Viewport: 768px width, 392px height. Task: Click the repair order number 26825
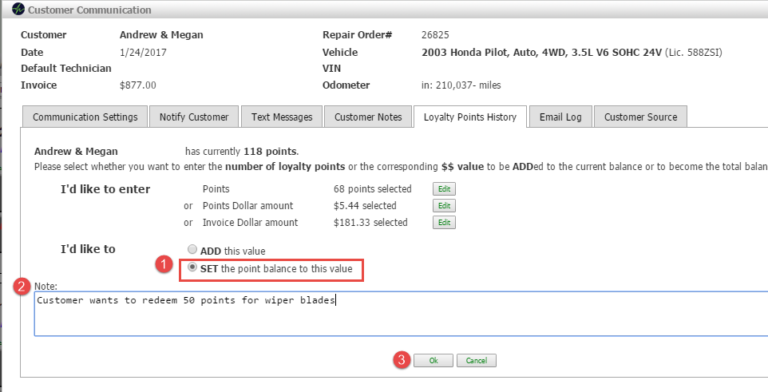(435, 35)
